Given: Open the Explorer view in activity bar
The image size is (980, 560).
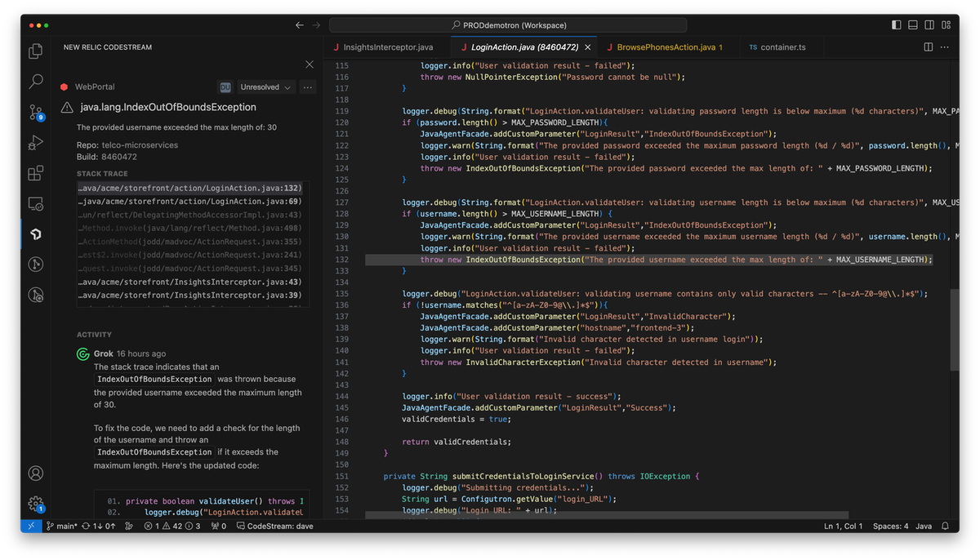Looking at the screenshot, I should tap(36, 51).
